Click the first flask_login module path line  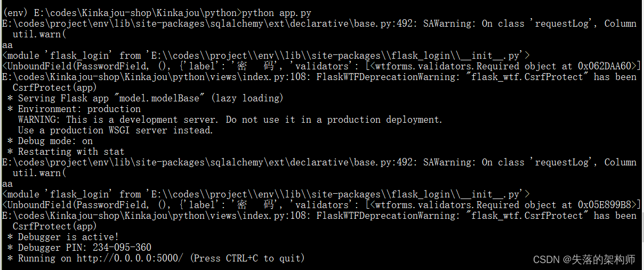tap(265, 55)
